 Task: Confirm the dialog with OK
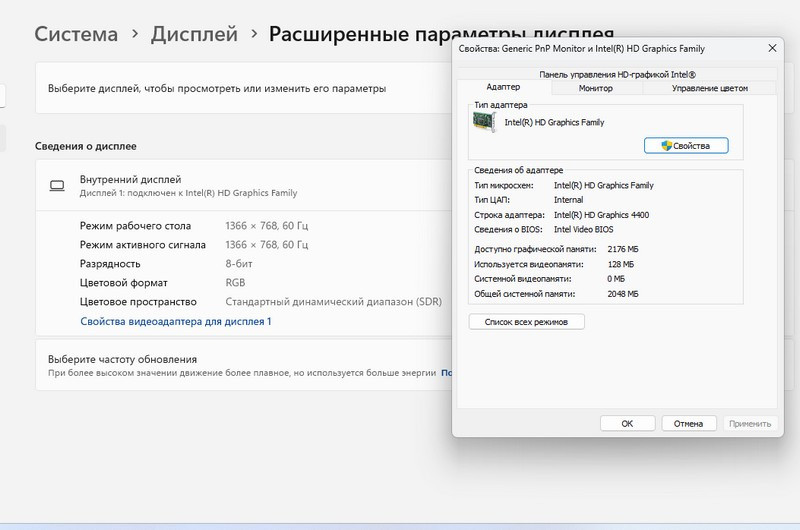point(628,423)
